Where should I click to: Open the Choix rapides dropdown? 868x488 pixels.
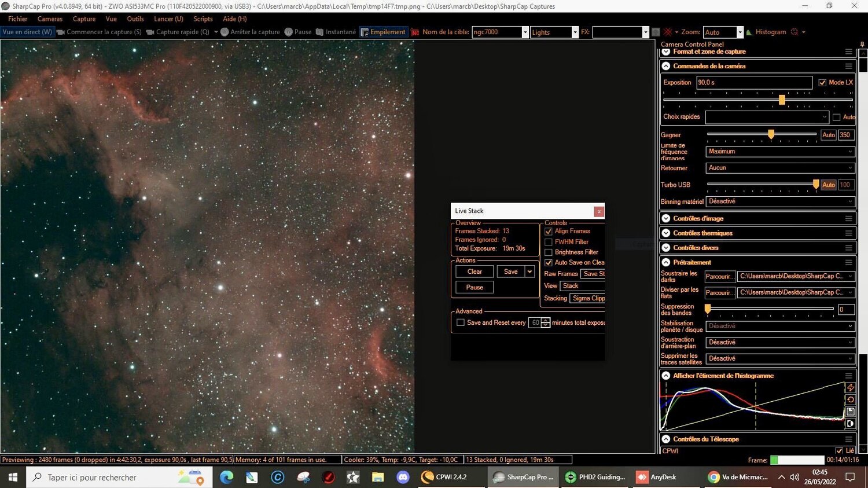click(x=767, y=117)
